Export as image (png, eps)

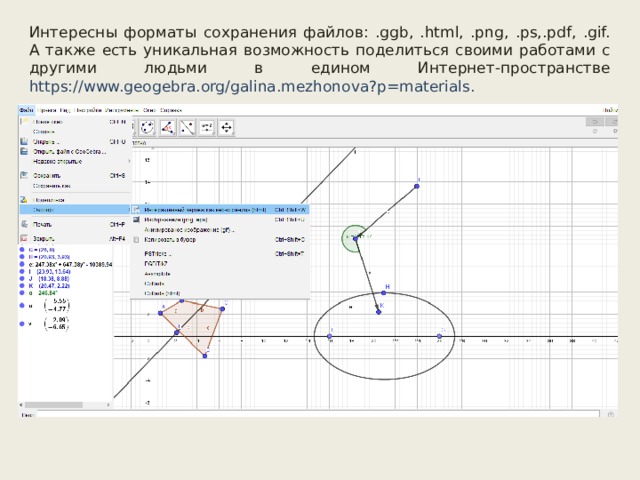[x=220, y=220]
